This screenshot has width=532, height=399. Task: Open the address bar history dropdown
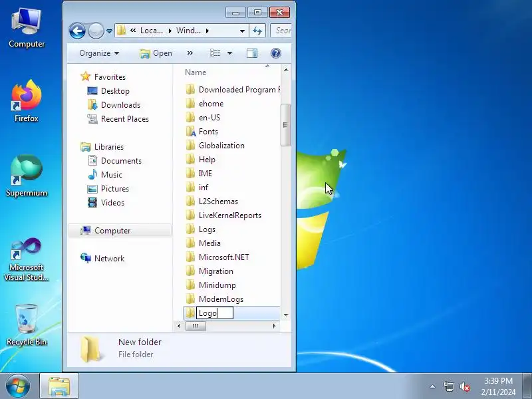[242, 31]
